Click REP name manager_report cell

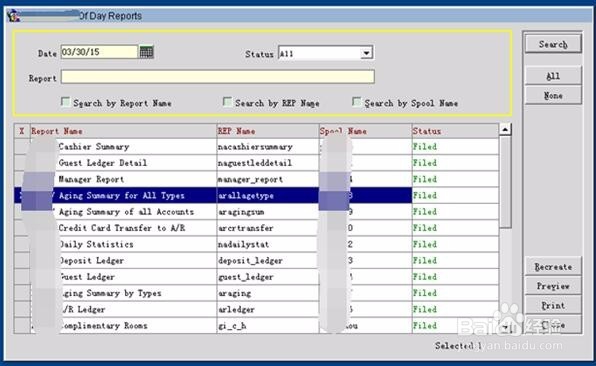(x=268, y=179)
